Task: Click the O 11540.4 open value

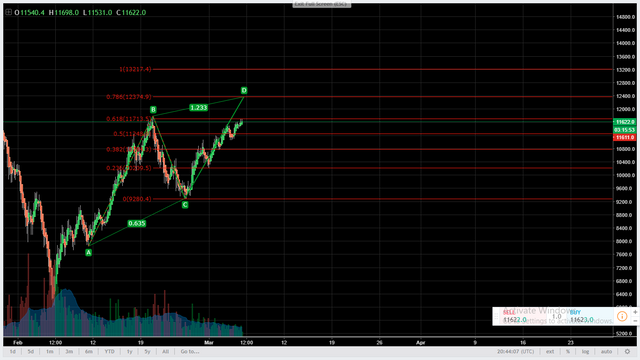Action: [30, 13]
